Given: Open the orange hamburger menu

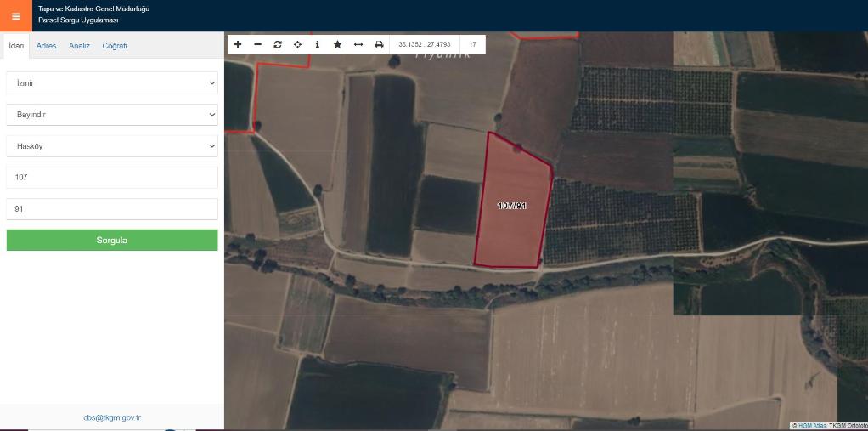Looking at the screenshot, I should click(x=16, y=15).
